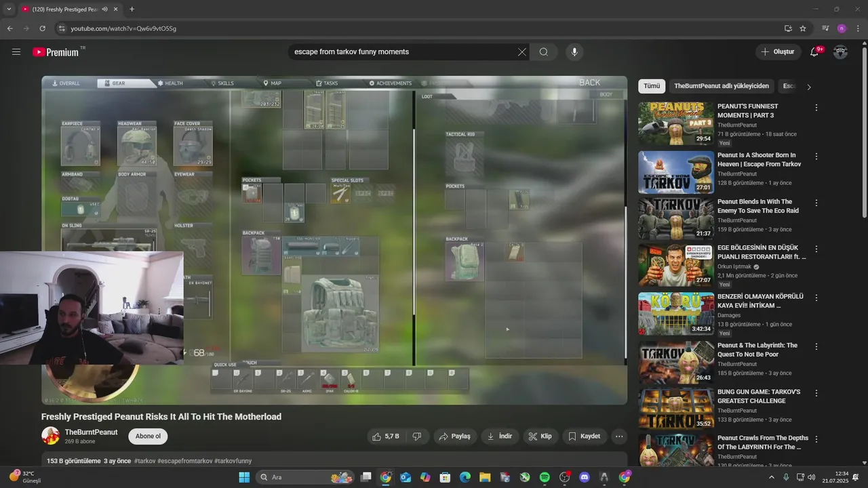Image resolution: width=868 pixels, height=488 pixels.
Task: Reload the page
Action: tap(42, 28)
